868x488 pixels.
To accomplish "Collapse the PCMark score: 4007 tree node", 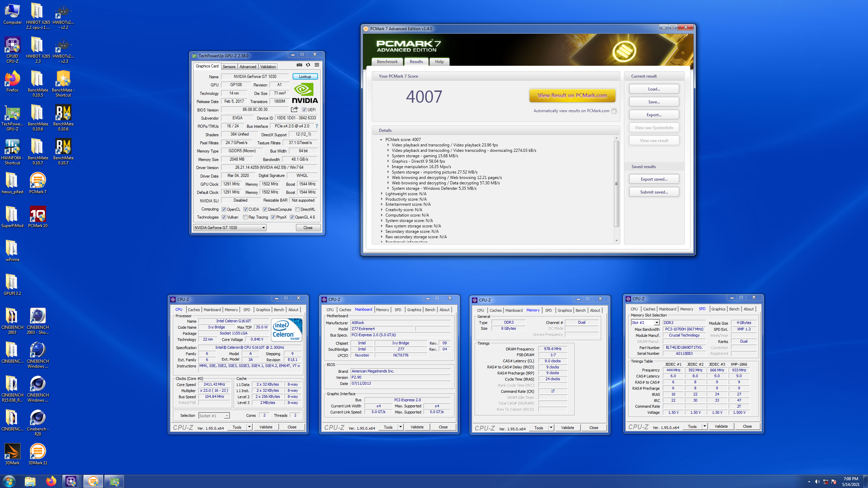I will click(381, 140).
